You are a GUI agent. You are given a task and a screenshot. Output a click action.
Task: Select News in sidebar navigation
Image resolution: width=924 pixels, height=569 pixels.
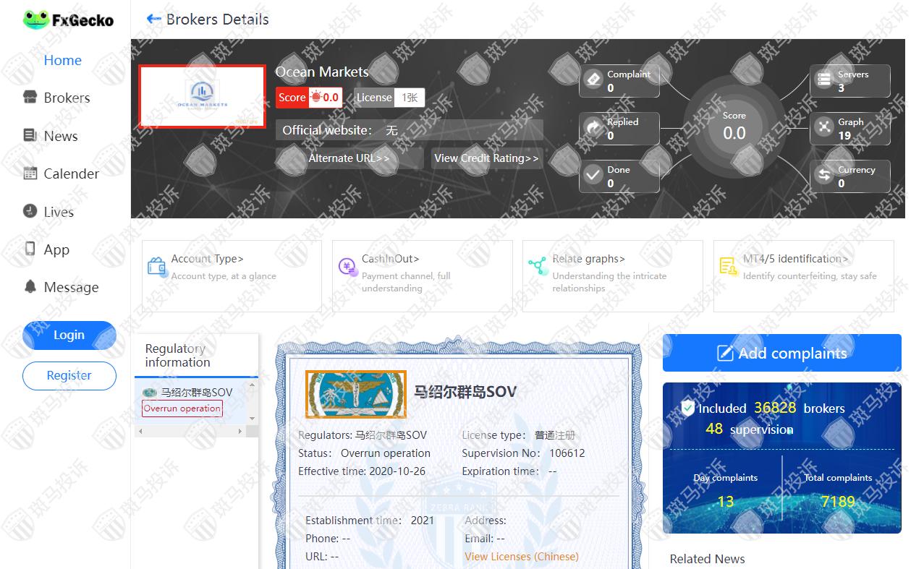coord(61,136)
